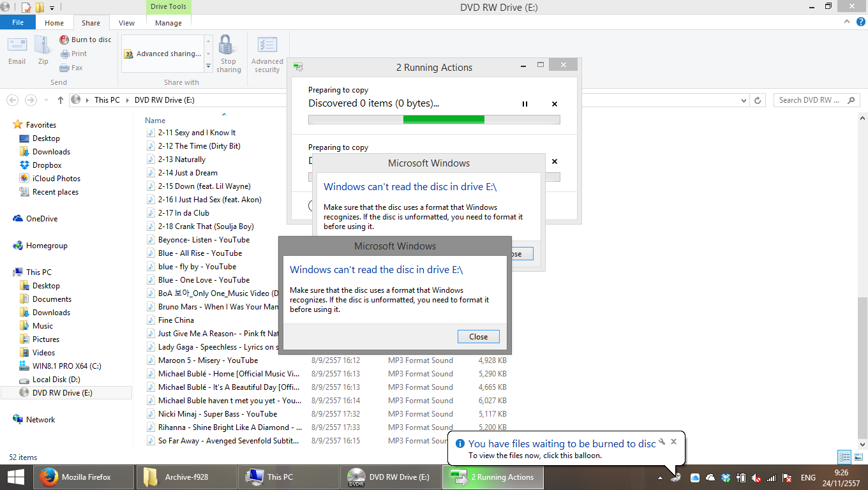
Task: Click the Zip folder icon in ribbon
Action: (x=43, y=45)
